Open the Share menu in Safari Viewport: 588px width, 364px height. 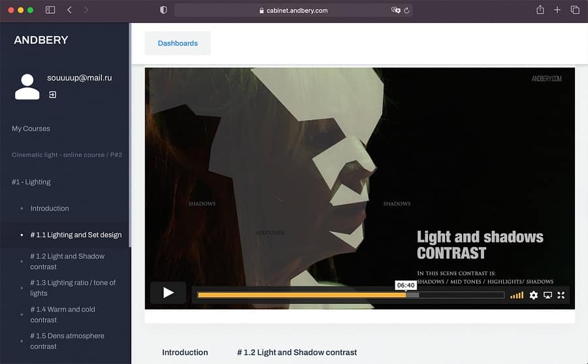540,10
